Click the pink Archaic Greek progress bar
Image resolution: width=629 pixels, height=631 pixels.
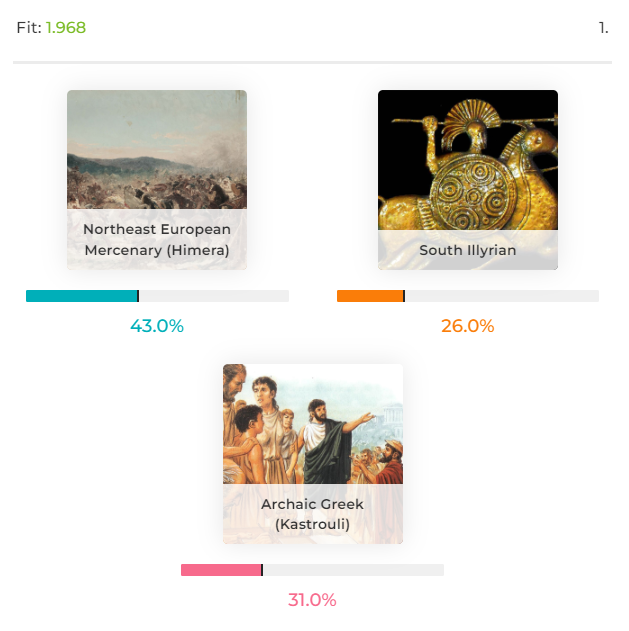click(x=312, y=570)
